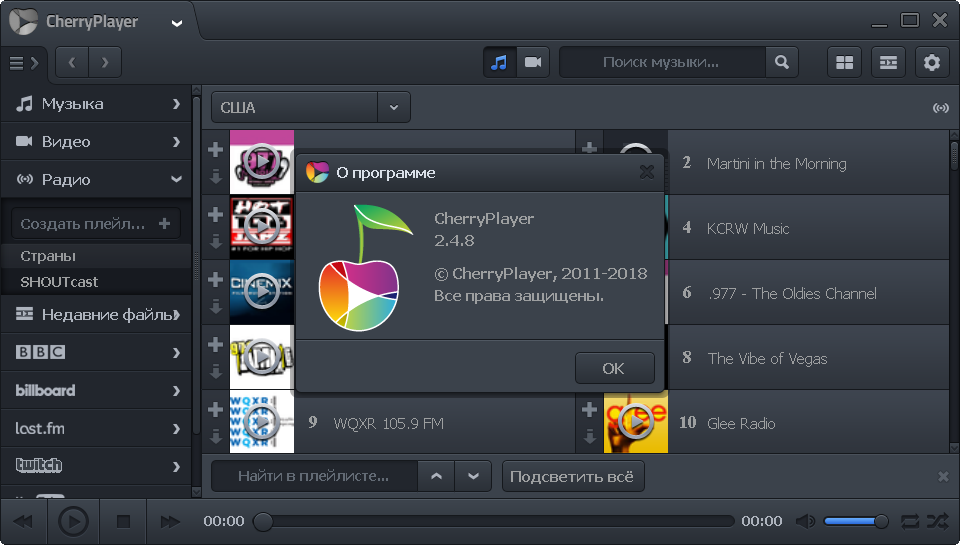Select Glee Radio station name
Screen dimensions: 960x545
(x=741, y=424)
